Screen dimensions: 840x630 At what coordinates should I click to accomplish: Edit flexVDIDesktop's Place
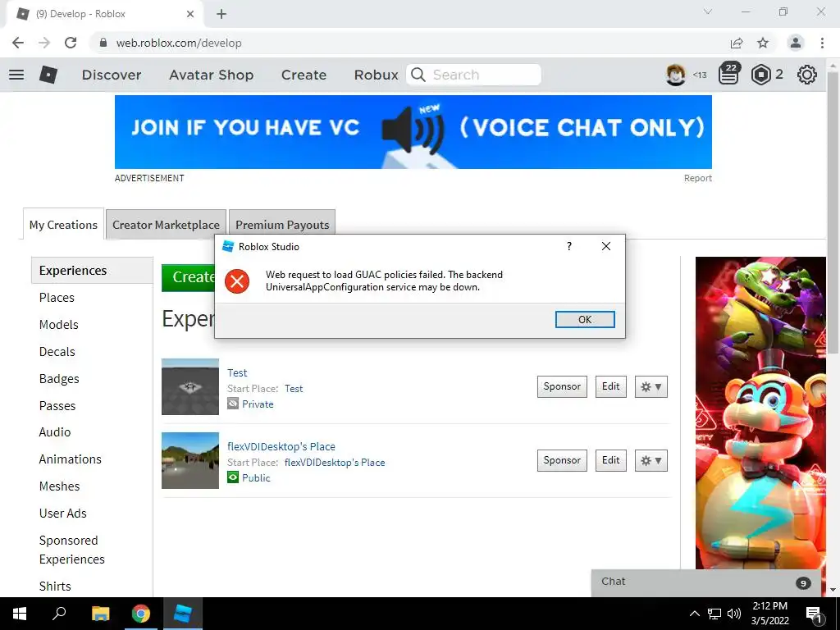coord(610,460)
